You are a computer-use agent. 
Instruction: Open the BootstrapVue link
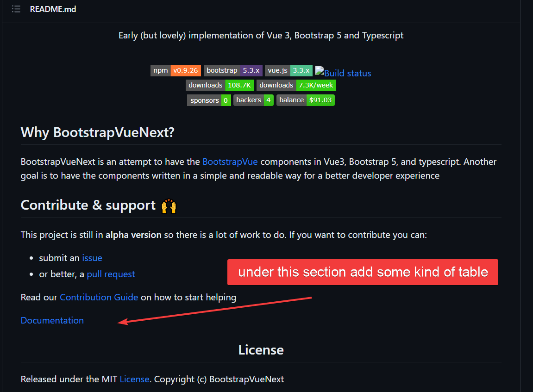point(230,162)
